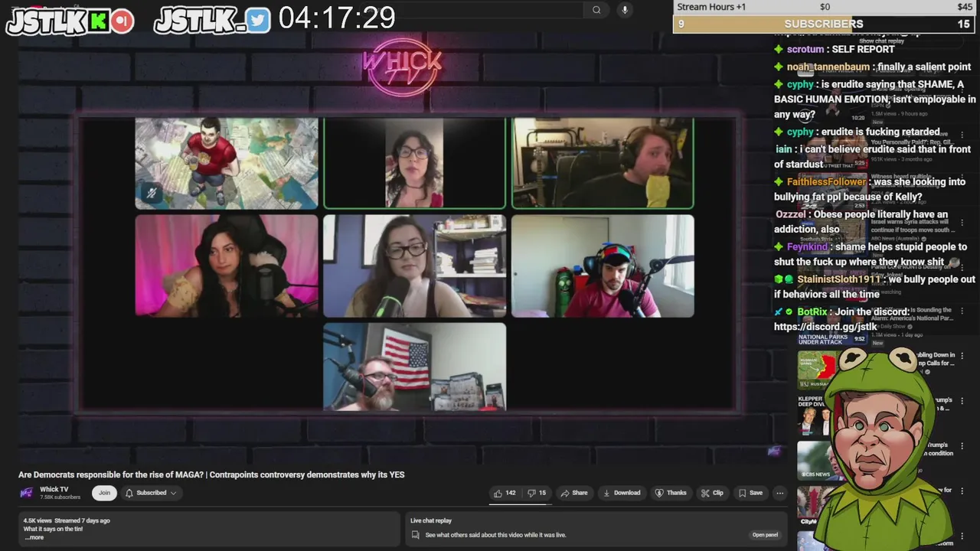Viewport: 980px width, 551px height.
Task: Click the Kermit-hooded cartoon character overlay
Action: click(884, 448)
